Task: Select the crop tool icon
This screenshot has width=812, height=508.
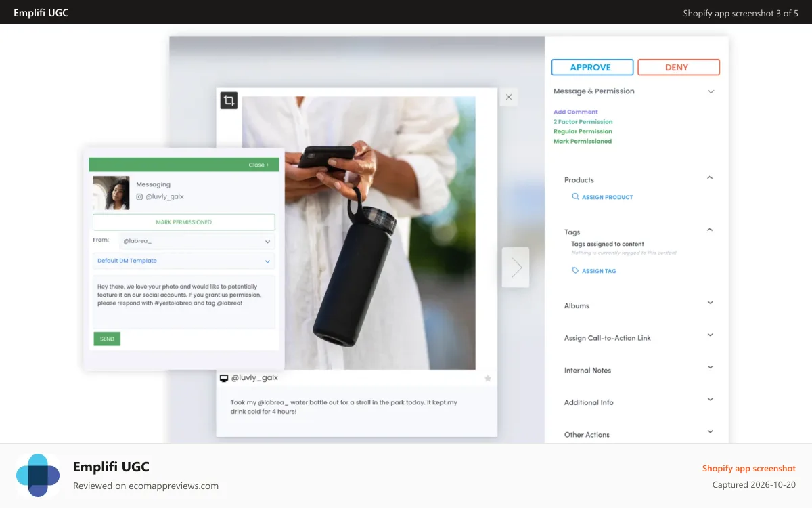Action: point(229,101)
